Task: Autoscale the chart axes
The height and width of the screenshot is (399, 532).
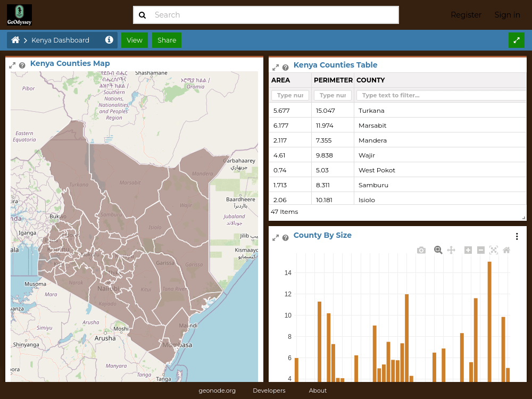Action: [494, 251]
